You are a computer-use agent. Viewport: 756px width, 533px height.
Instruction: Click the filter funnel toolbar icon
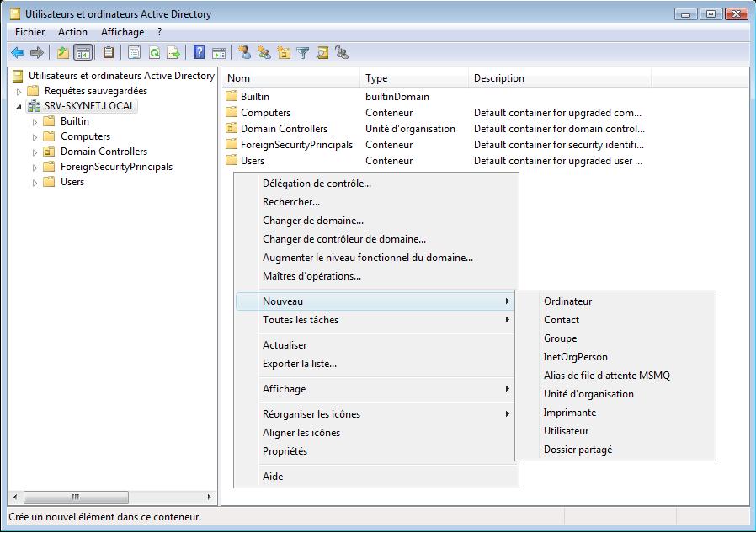303,52
